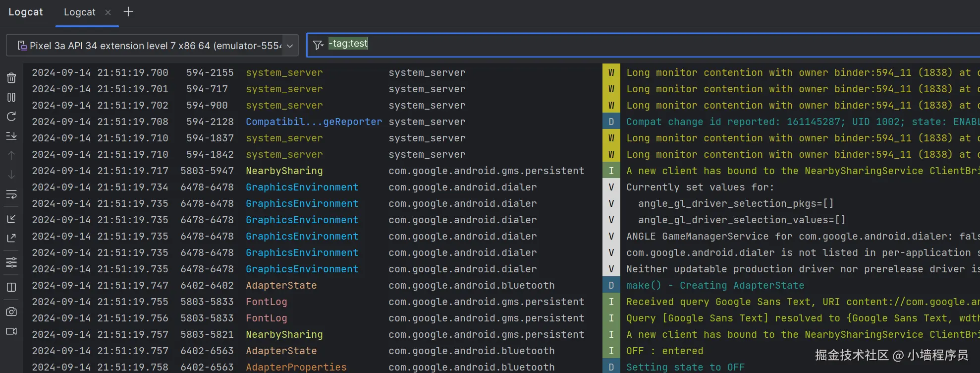
Task: Open the filter history funnel icon
Action: click(x=318, y=45)
